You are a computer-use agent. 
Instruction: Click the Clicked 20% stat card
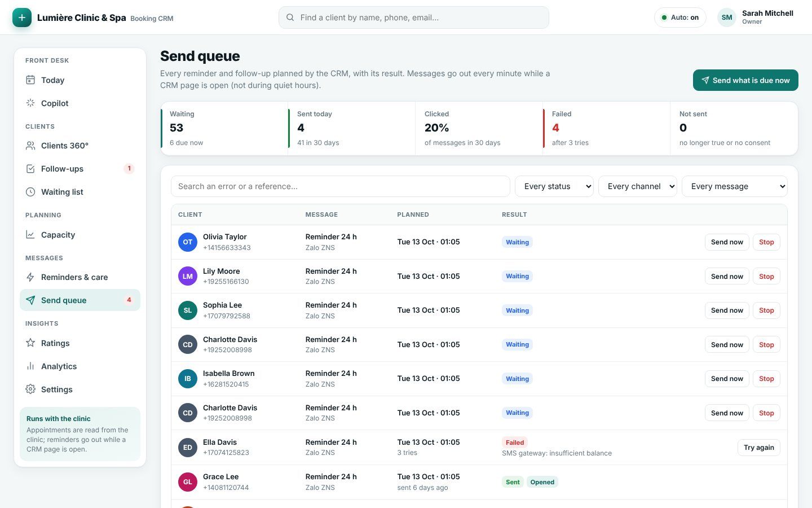(x=479, y=128)
